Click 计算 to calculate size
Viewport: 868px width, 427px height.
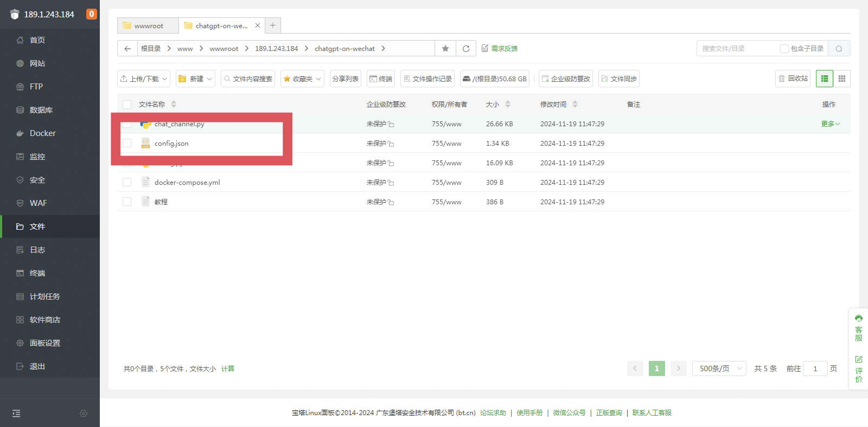(x=228, y=368)
